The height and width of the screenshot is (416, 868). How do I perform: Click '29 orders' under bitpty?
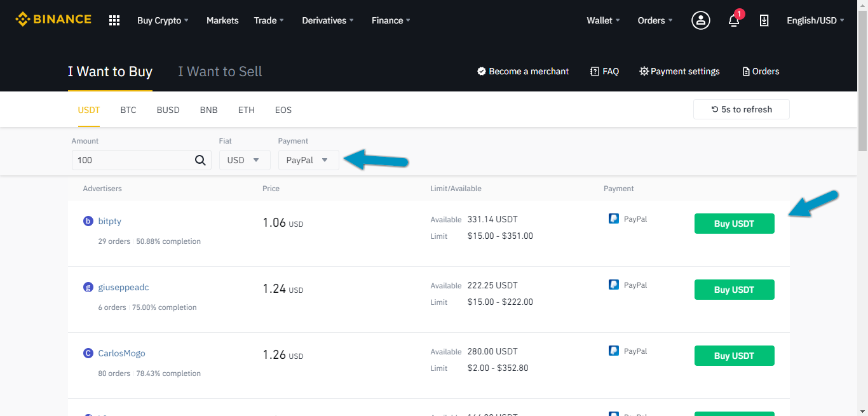114,241
